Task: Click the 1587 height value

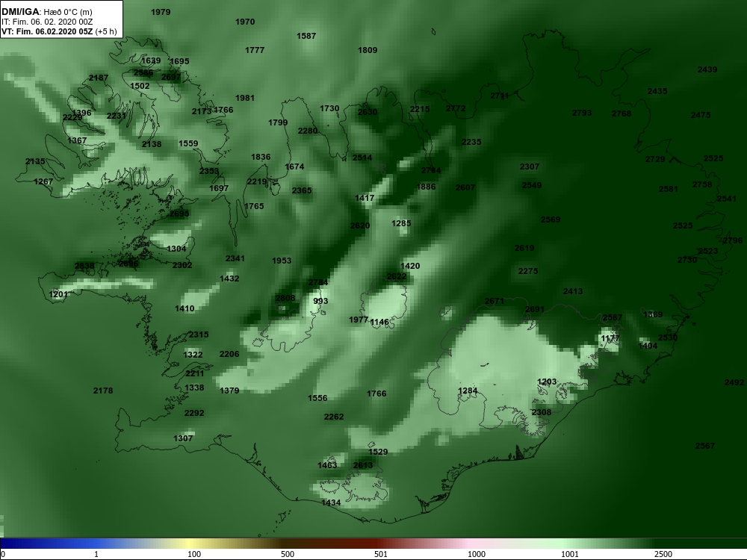Action: [306, 36]
